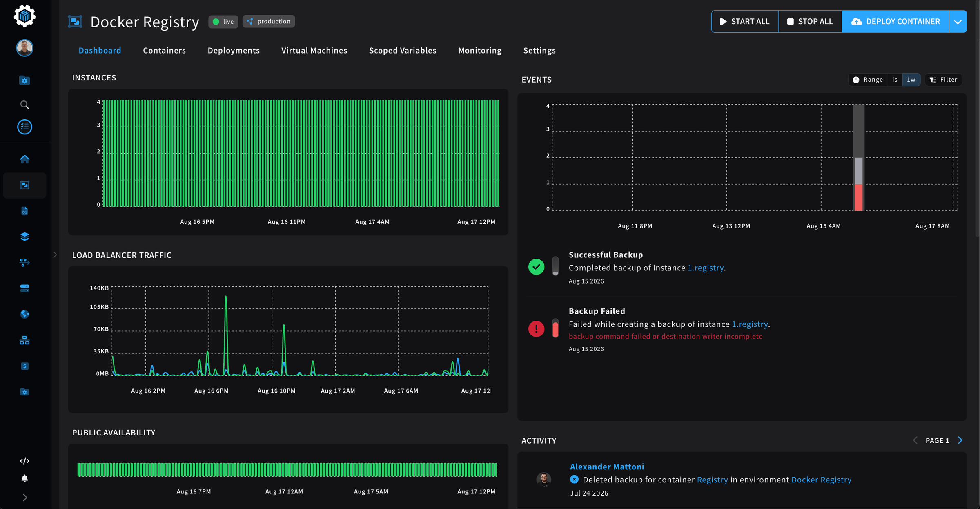Click the 'production' tag badge
980x509 pixels.
269,21
